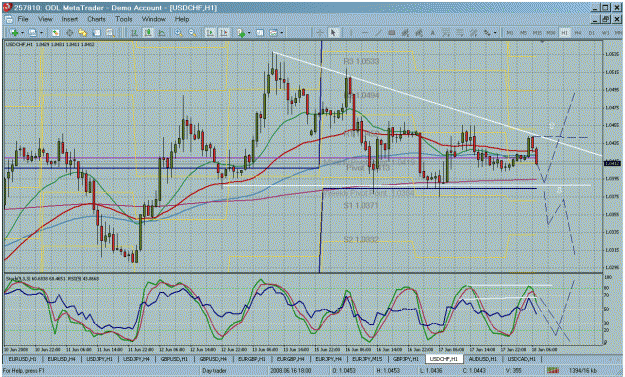Toggle Auto Scroll chart button
The width and height of the screenshot is (625, 377).
tap(210, 33)
